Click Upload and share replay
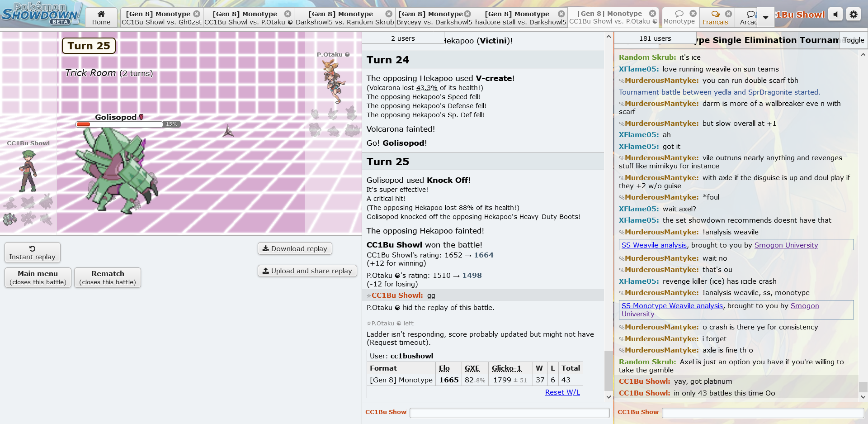 (x=307, y=271)
